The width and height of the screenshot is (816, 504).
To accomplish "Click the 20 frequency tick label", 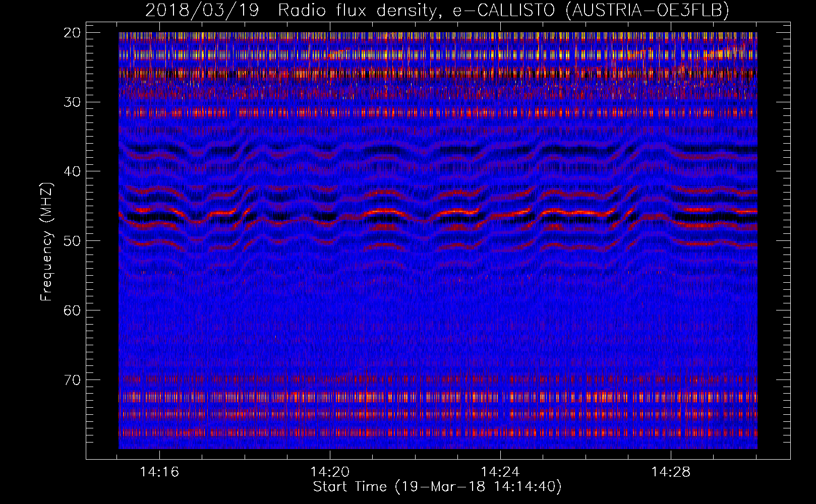I will pyautogui.click(x=72, y=33).
